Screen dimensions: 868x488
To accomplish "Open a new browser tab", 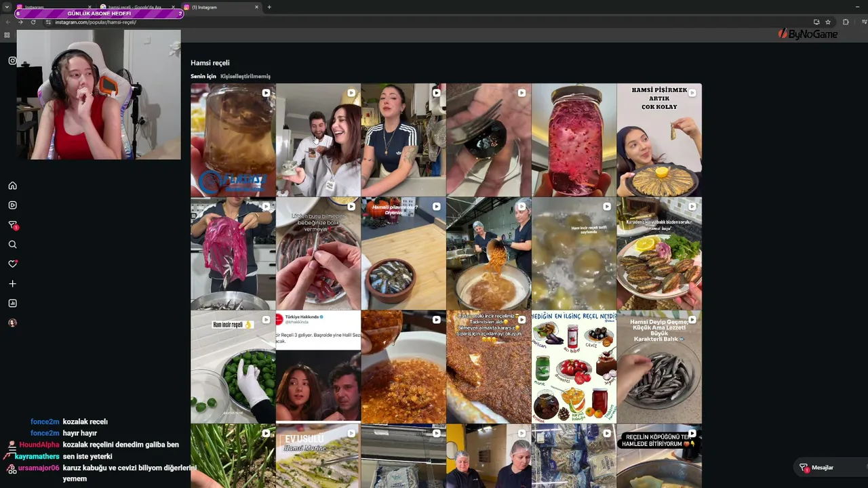I will point(269,7).
